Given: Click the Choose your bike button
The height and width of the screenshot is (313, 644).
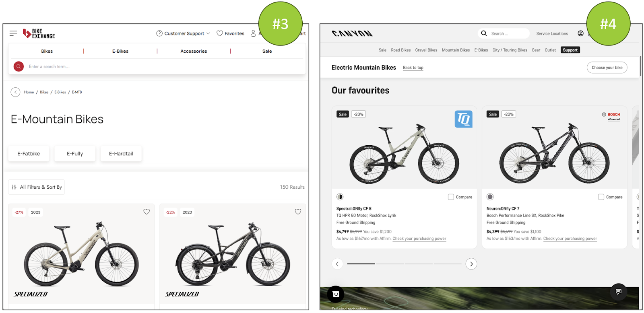Looking at the screenshot, I should pos(607,68).
